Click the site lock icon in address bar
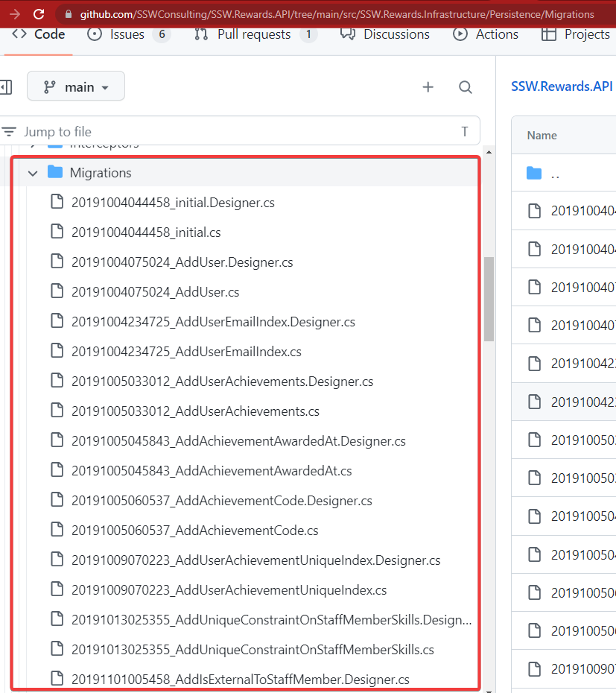The height and width of the screenshot is (693, 616). [69, 14]
